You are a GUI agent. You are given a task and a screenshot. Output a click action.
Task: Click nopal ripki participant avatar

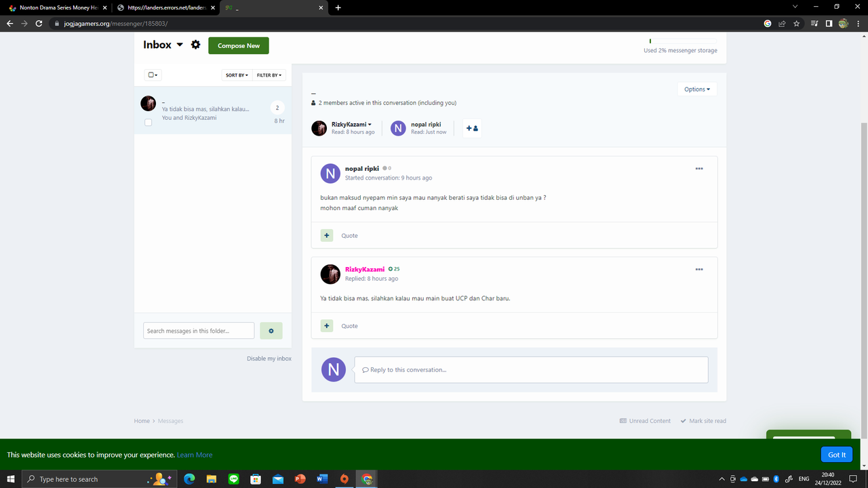(x=398, y=128)
